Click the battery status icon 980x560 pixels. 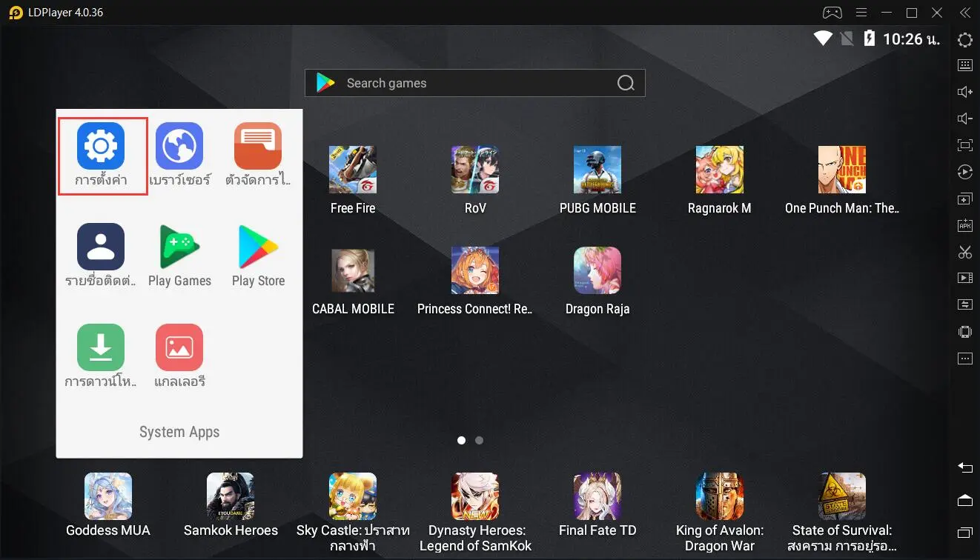(870, 39)
